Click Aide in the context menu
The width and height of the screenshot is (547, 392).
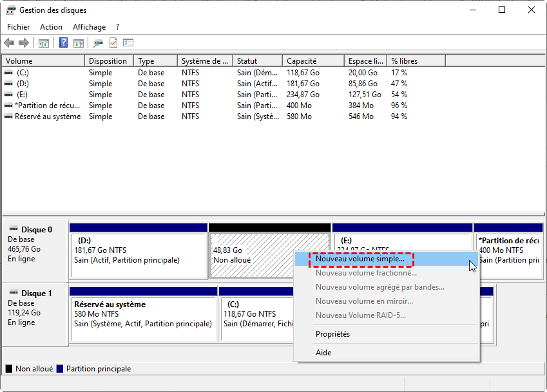(323, 353)
